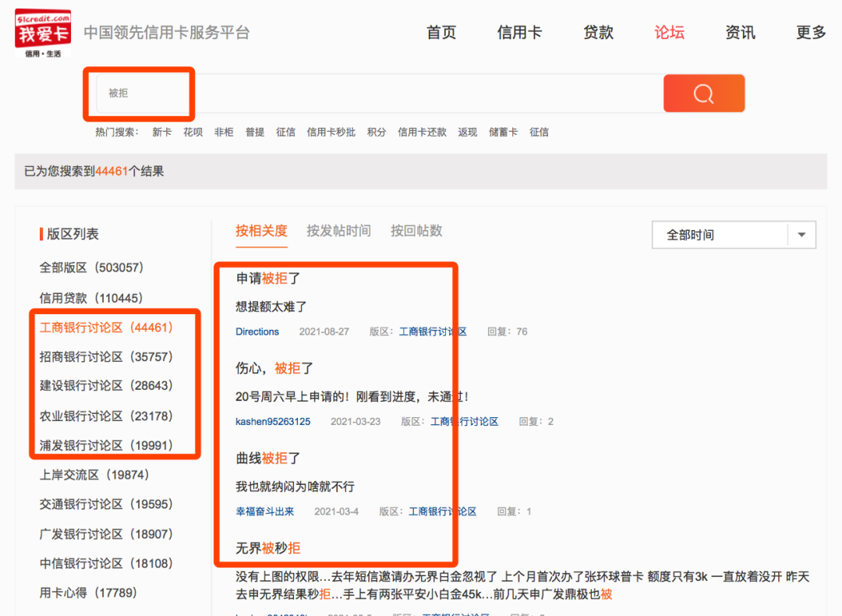Select 招商银行讨论区 (35757) board
This screenshot has width=842, height=616.
tap(106, 356)
